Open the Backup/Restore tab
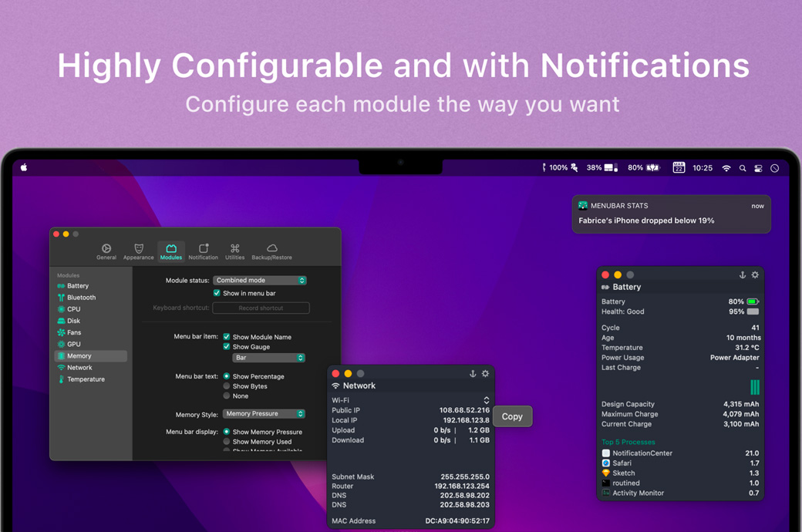The image size is (802, 532). (271, 251)
